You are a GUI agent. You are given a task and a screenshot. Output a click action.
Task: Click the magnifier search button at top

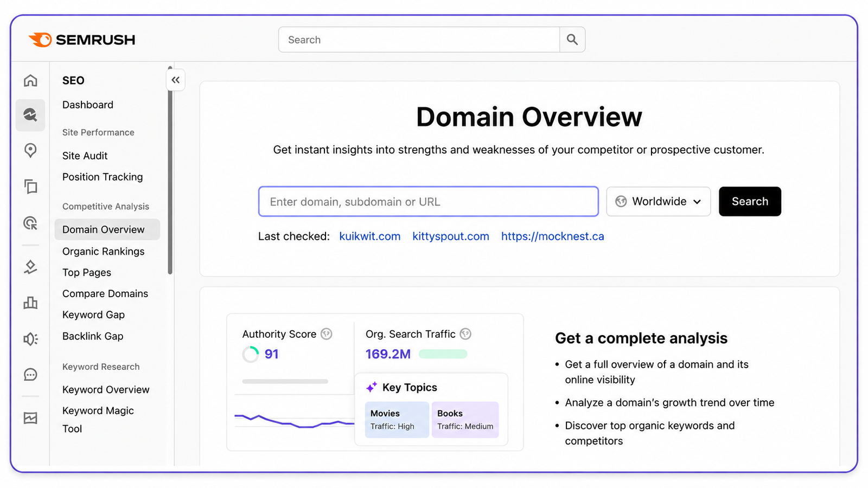(572, 40)
